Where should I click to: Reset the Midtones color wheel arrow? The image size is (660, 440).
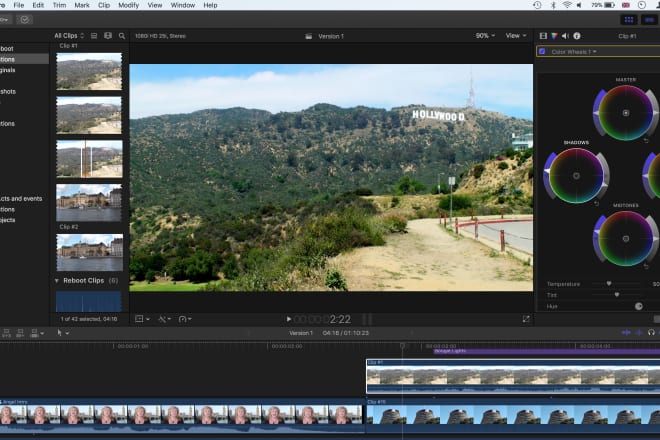tap(646, 267)
